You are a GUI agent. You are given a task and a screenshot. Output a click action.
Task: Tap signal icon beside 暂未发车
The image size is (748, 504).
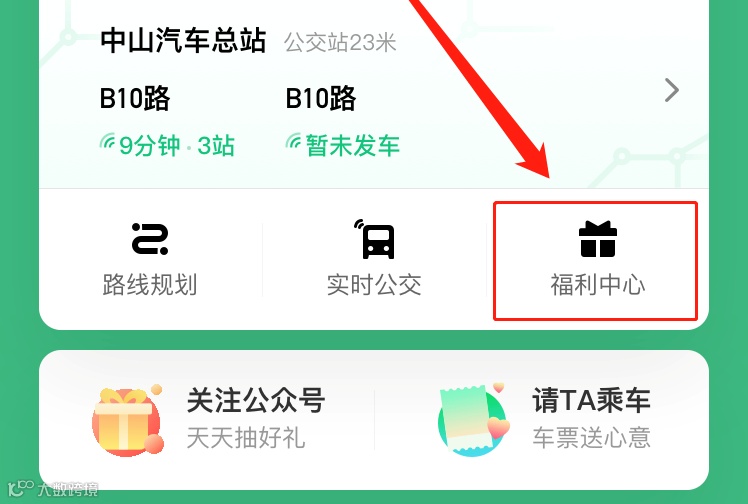click(x=293, y=141)
